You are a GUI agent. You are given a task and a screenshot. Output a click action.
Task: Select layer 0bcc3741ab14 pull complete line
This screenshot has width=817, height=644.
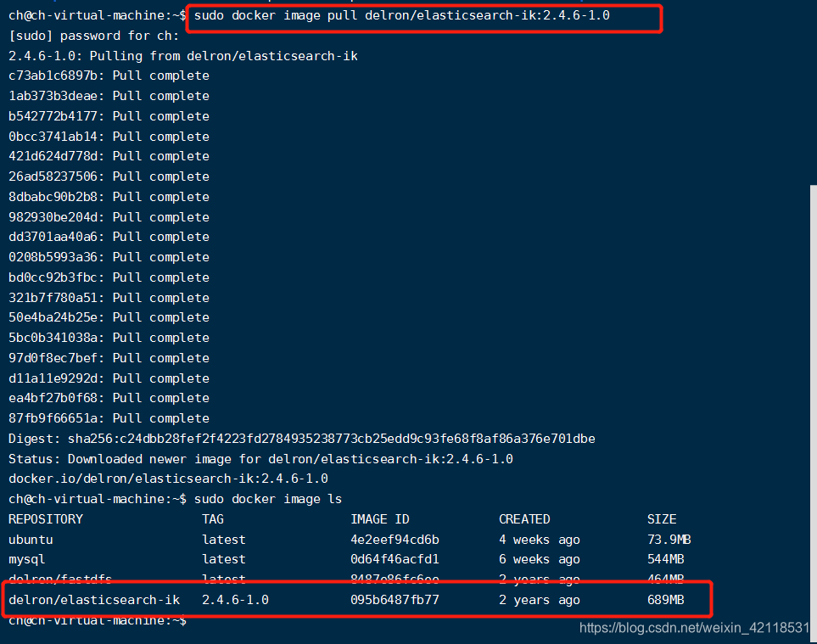[x=109, y=137]
